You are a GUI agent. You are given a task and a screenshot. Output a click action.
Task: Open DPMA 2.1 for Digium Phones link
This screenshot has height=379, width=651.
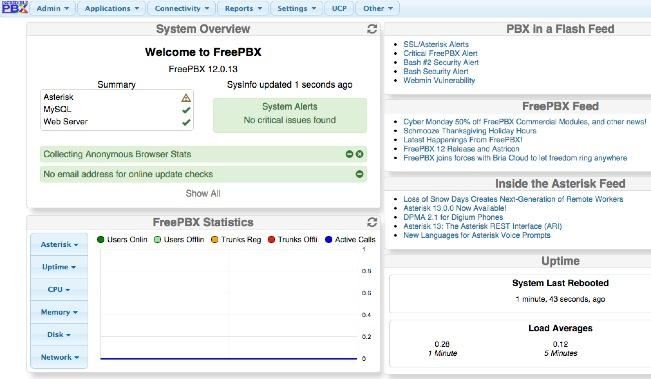pos(453,217)
